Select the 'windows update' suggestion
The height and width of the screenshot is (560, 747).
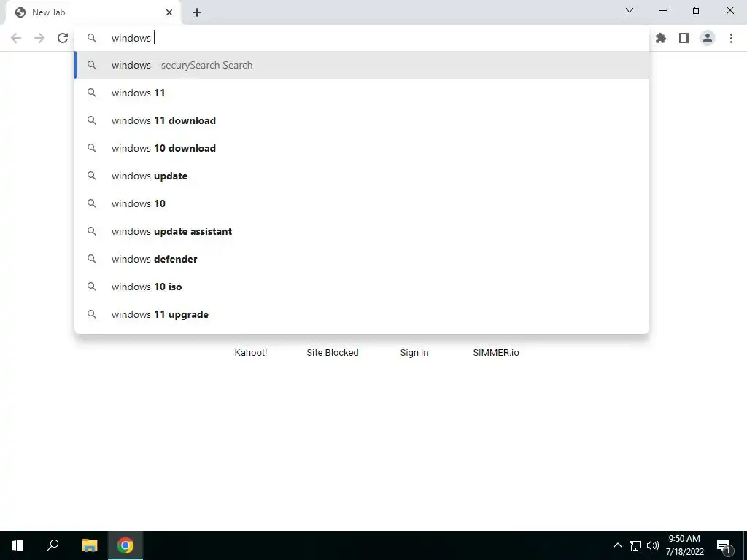[x=362, y=176]
